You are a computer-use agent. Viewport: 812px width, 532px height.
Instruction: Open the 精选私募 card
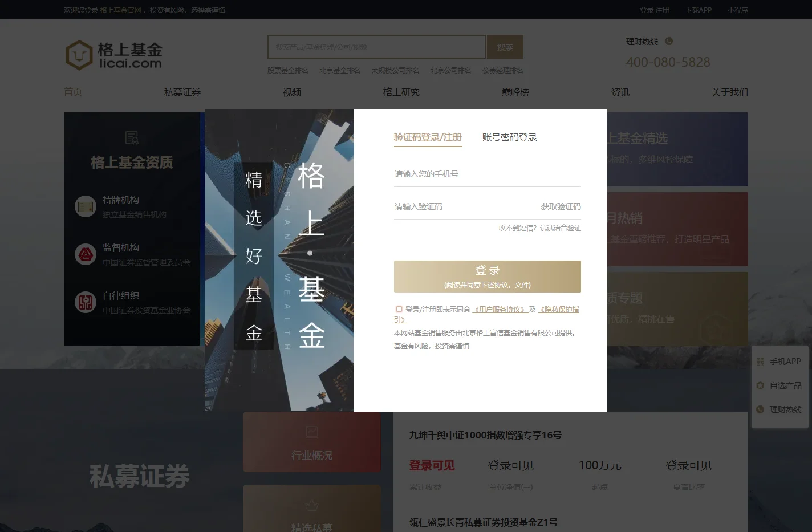coord(312,509)
